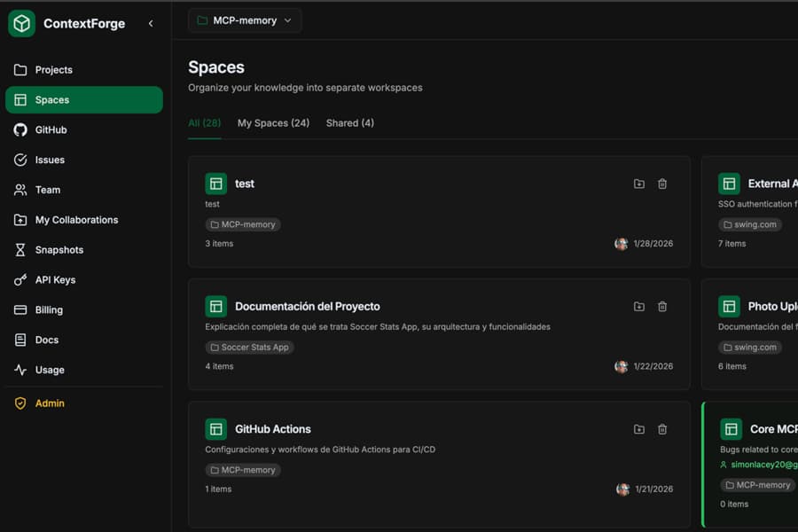Open the Admin shield icon
Viewport: 798px width, 532px height.
point(20,403)
